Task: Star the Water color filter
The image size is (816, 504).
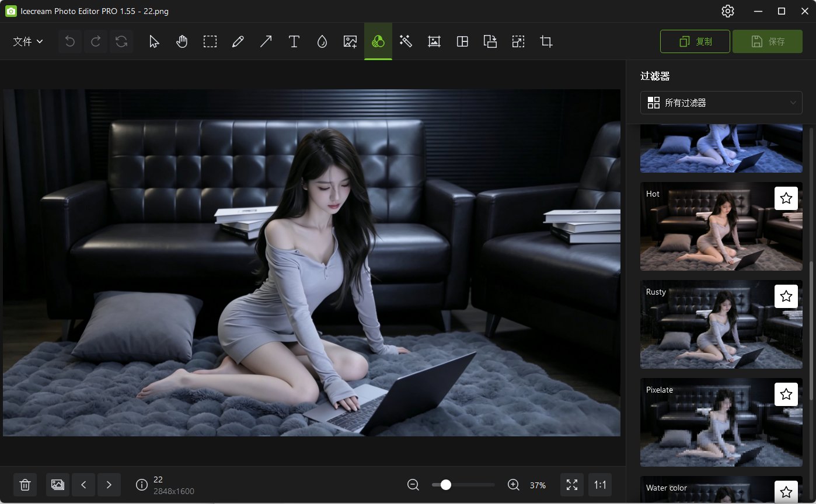Action: click(786, 491)
